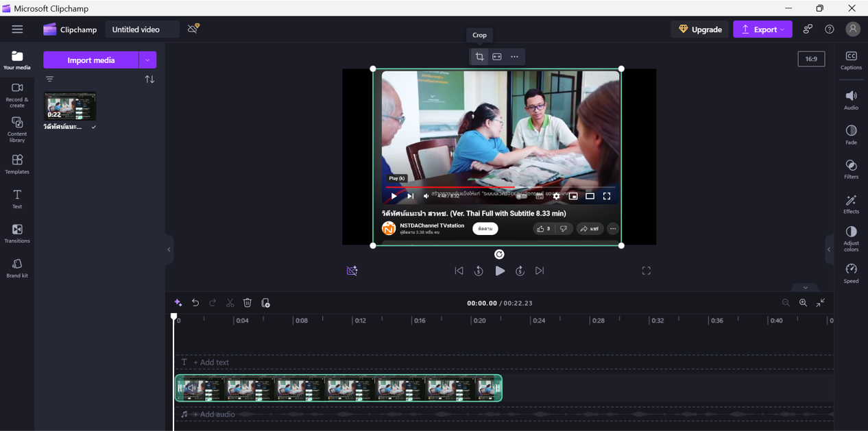Open the Filters panel
Viewport: 868px width, 431px height.
(850, 169)
